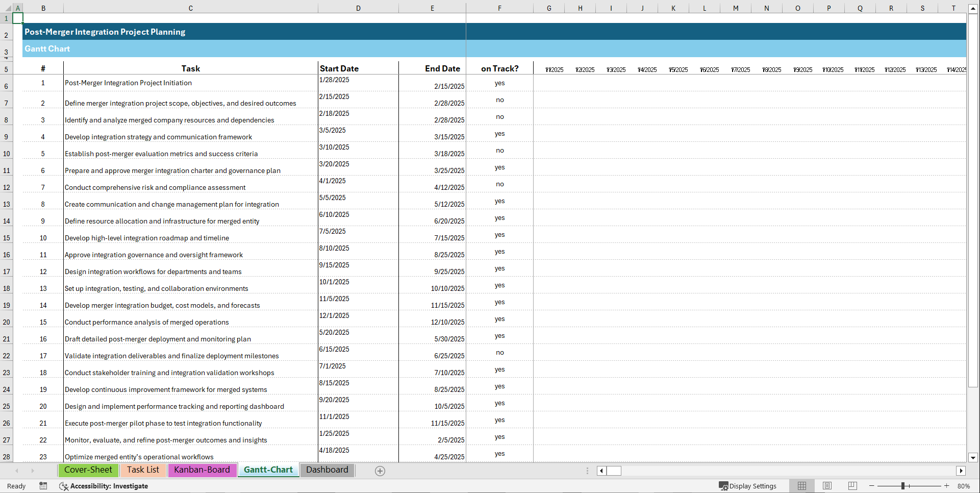Zoom out with the minus icon
Screen dimensions: 980x493
(x=872, y=486)
